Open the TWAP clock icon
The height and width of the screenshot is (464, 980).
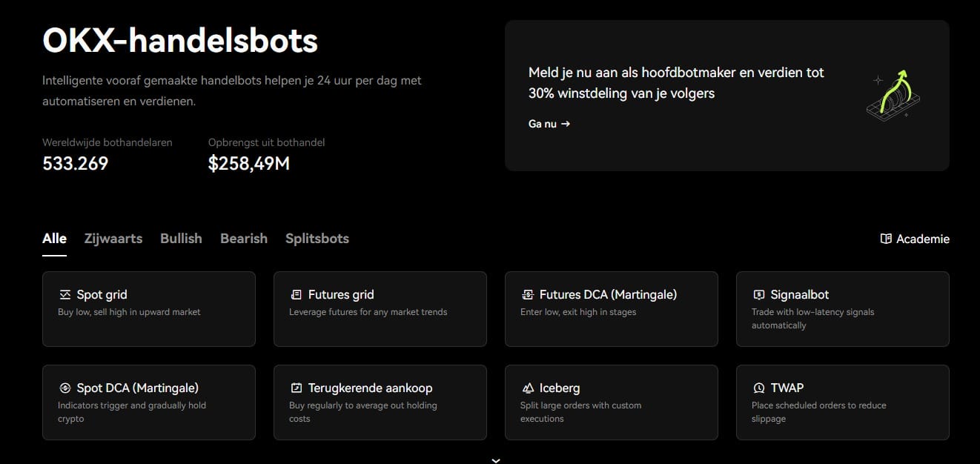pyautogui.click(x=759, y=388)
